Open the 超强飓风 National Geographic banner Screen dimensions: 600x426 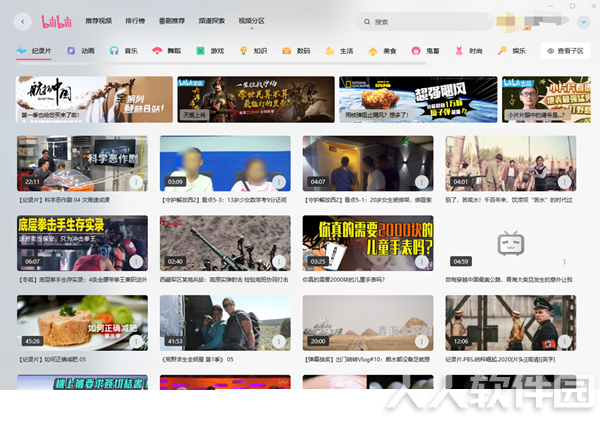click(418, 100)
